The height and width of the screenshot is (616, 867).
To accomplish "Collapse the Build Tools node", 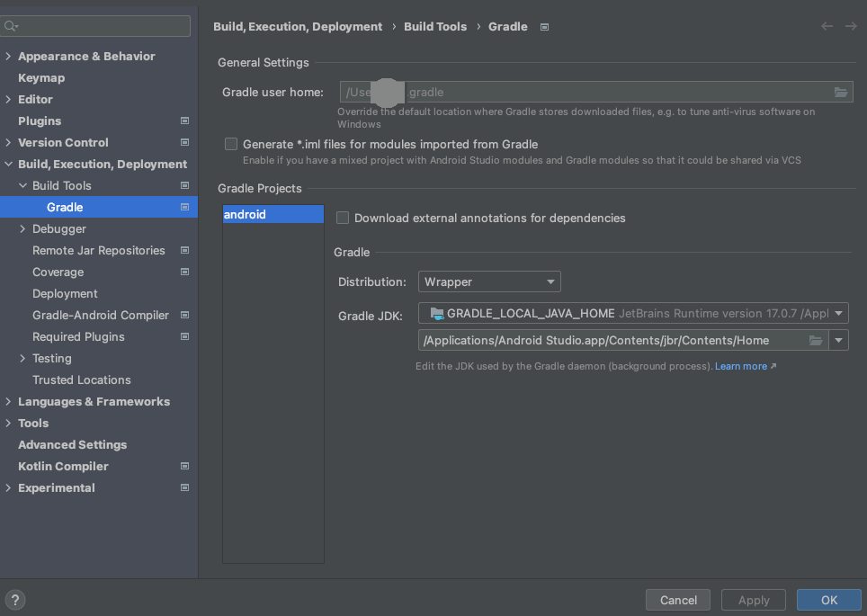I will 22,185.
